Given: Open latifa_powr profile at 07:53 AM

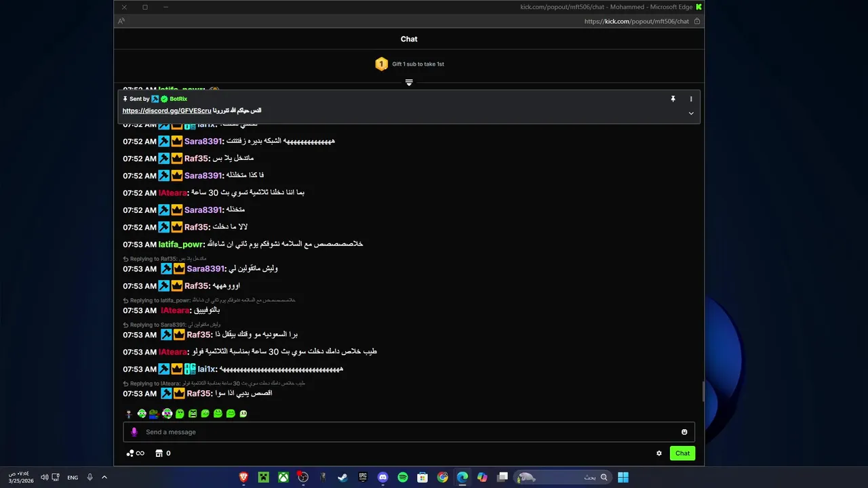Looking at the screenshot, I should 181,244.
